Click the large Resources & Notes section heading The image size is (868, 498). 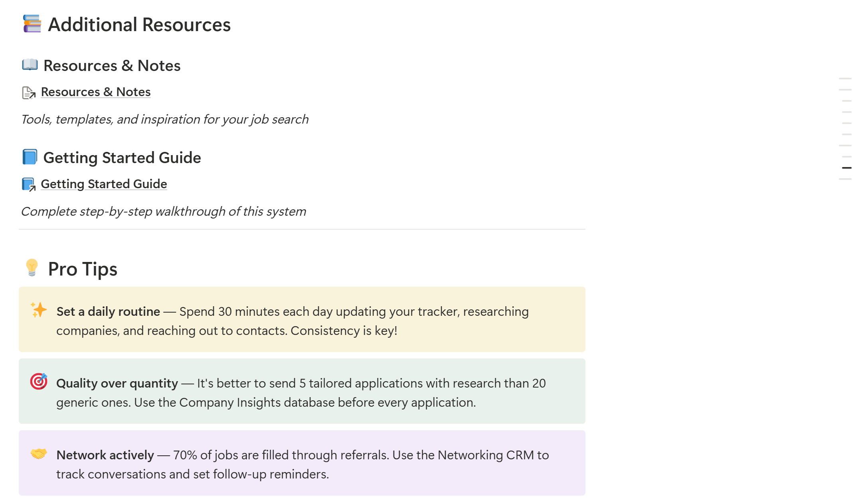pos(112,66)
